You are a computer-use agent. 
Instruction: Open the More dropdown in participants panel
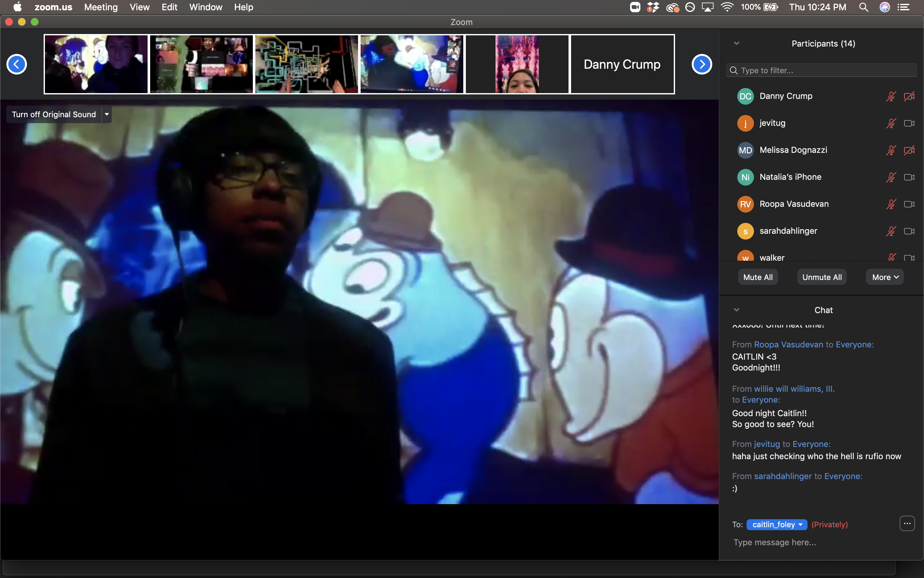pos(885,277)
